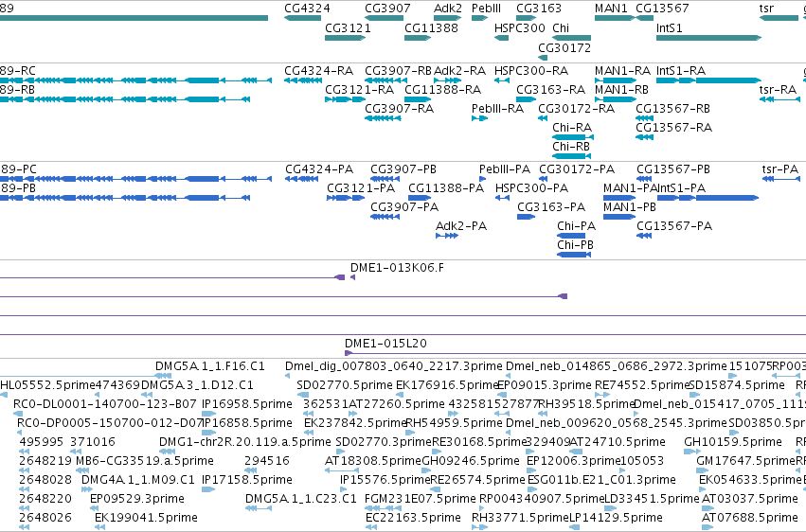Open the MB6-CG33519.a.5prime EST label
Image resolution: width=806 pixels, height=532 pixels.
click(145, 462)
